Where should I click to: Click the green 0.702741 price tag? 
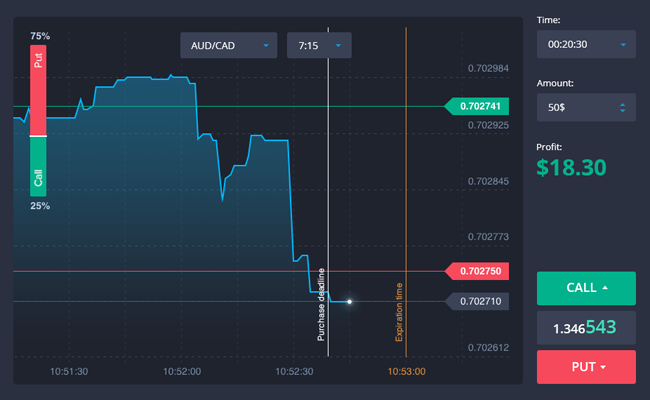click(x=476, y=107)
